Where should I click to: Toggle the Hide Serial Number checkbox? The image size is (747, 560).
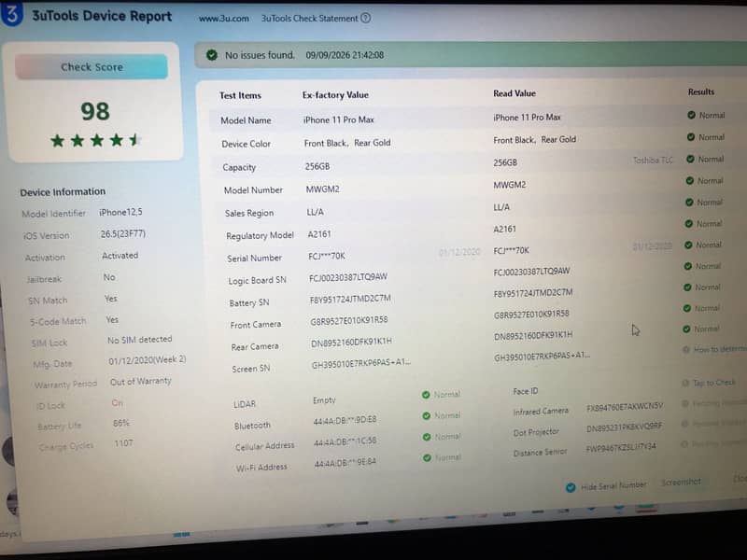coord(571,487)
